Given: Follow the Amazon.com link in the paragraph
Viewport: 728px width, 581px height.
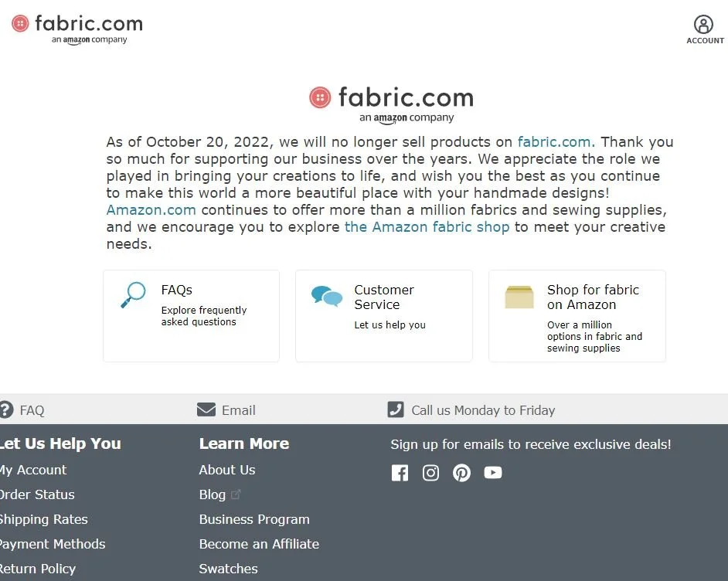Looking at the screenshot, I should pyautogui.click(x=151, y=209).
